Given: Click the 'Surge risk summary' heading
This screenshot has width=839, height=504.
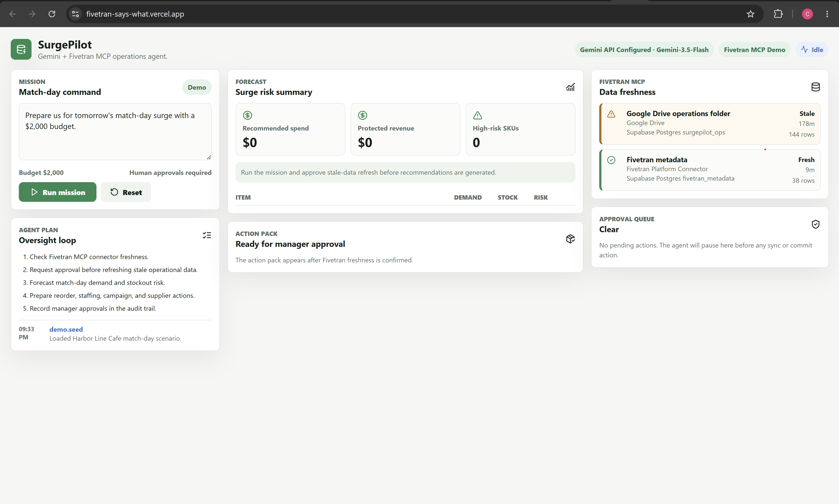Looking at the screenshot, I should 273,92.
